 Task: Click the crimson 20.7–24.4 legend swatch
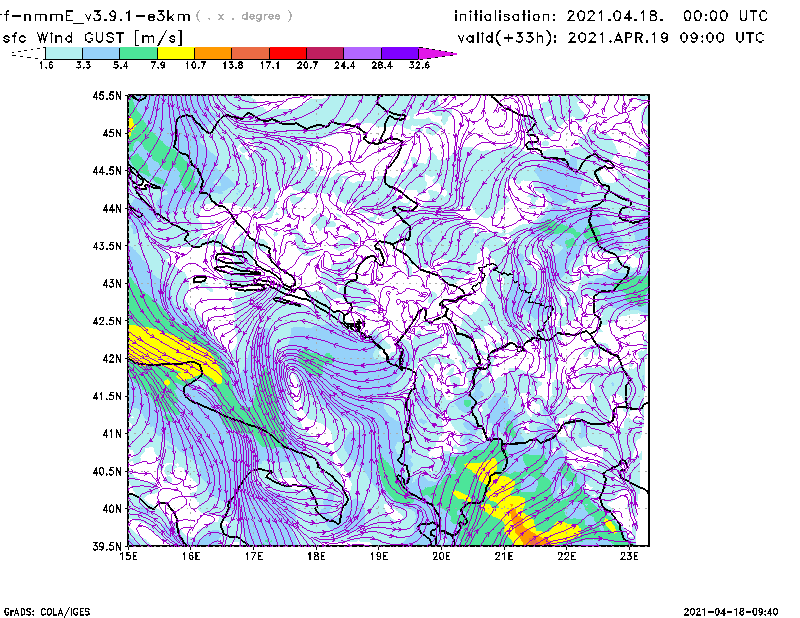[x=326, y=53]
